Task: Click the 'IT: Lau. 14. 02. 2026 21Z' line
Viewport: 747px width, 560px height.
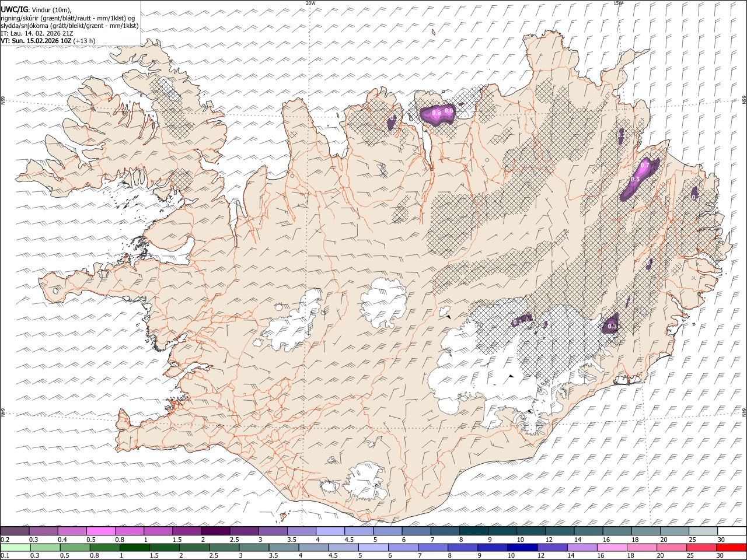Action: [37, 33]
